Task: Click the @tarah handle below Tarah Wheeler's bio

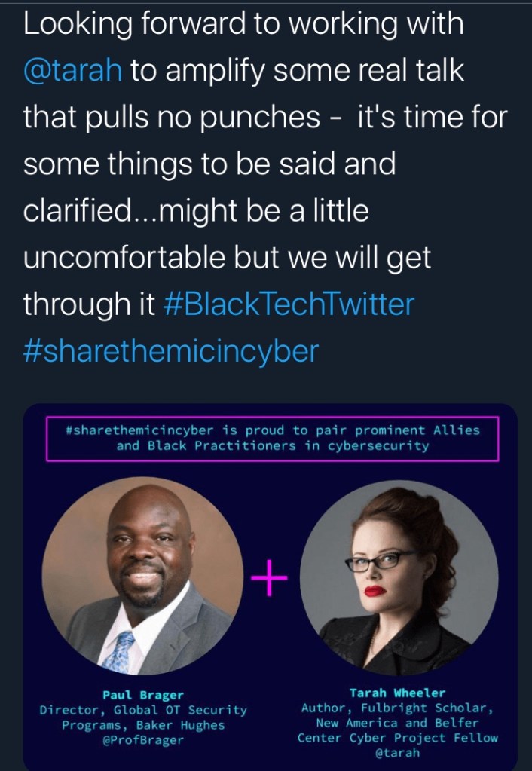Action: [398, 753]
